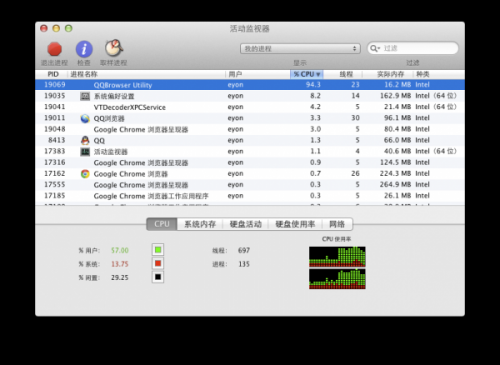Click the magnifier icon in filter field
This screenshot has width=500, height=365.
click(x=375, y=48)
